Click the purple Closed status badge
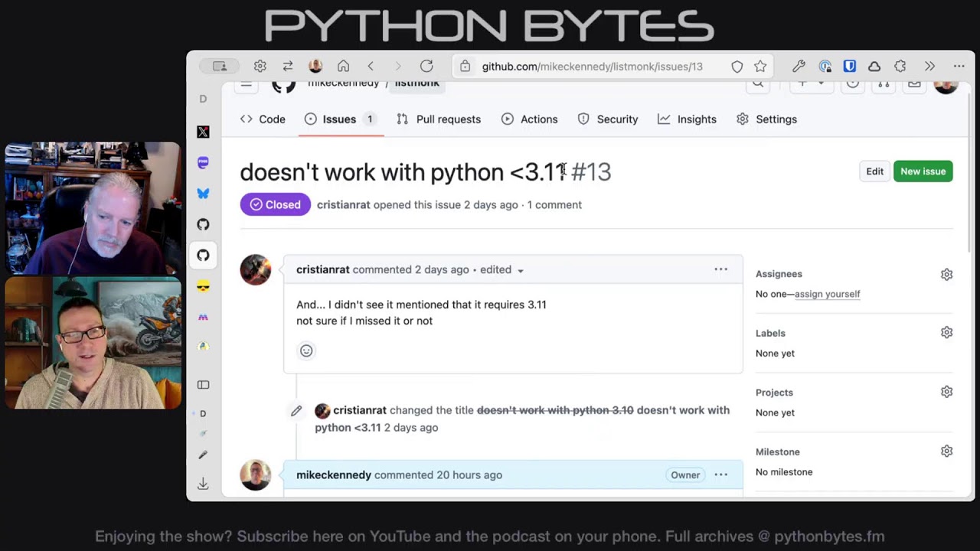The width and height of the screenshot is (980, 551). 275,204
